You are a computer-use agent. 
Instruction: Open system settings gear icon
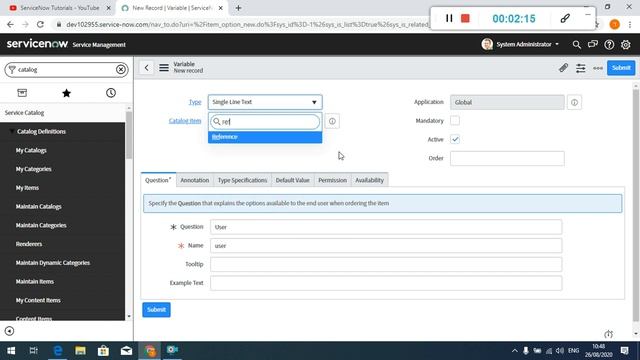[625, 44]
